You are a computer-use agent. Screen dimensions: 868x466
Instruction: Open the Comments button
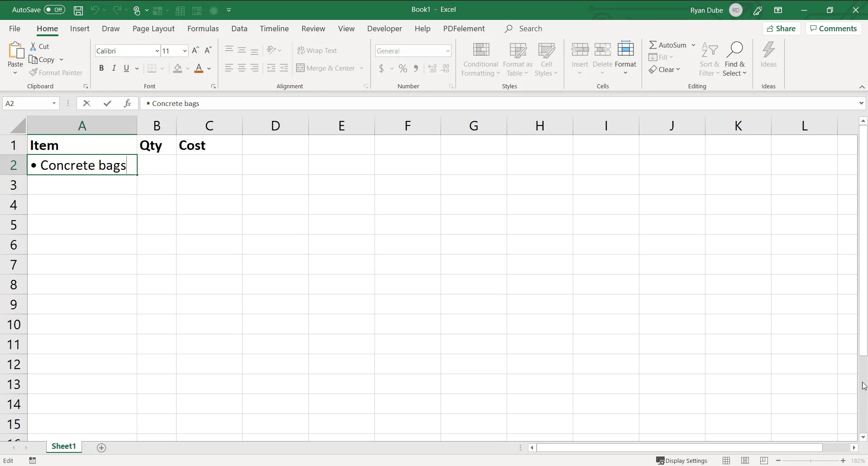click(833, 29)
